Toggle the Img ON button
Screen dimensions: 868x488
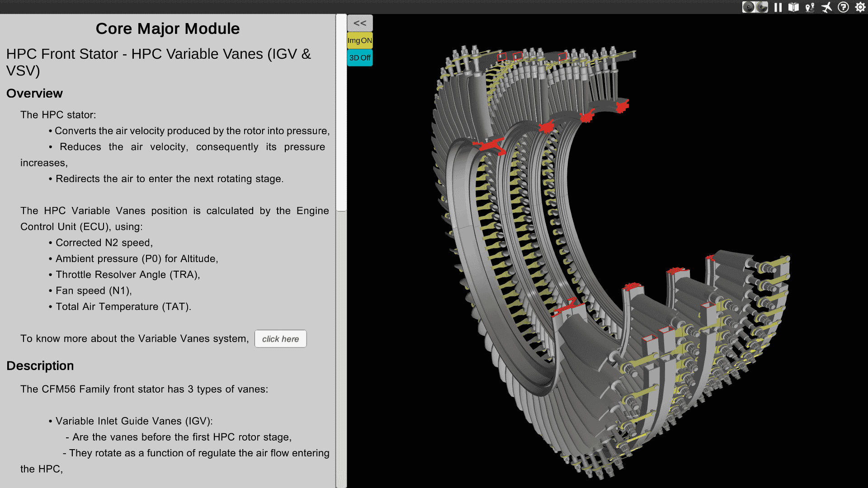(x=360, y=41)
